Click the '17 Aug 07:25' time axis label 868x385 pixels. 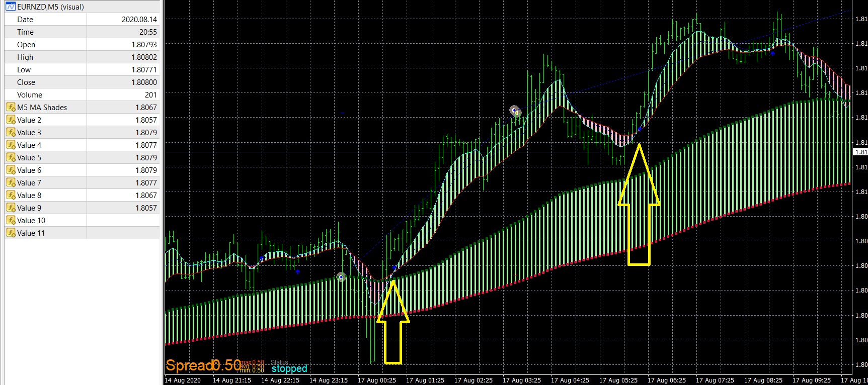(x=715, y=380)
